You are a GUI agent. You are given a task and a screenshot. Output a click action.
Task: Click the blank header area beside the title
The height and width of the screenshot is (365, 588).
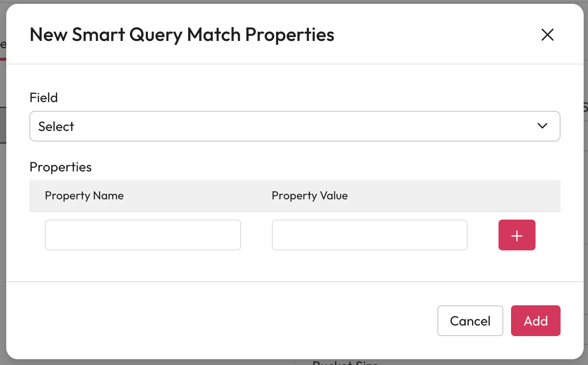pos(433,35)
